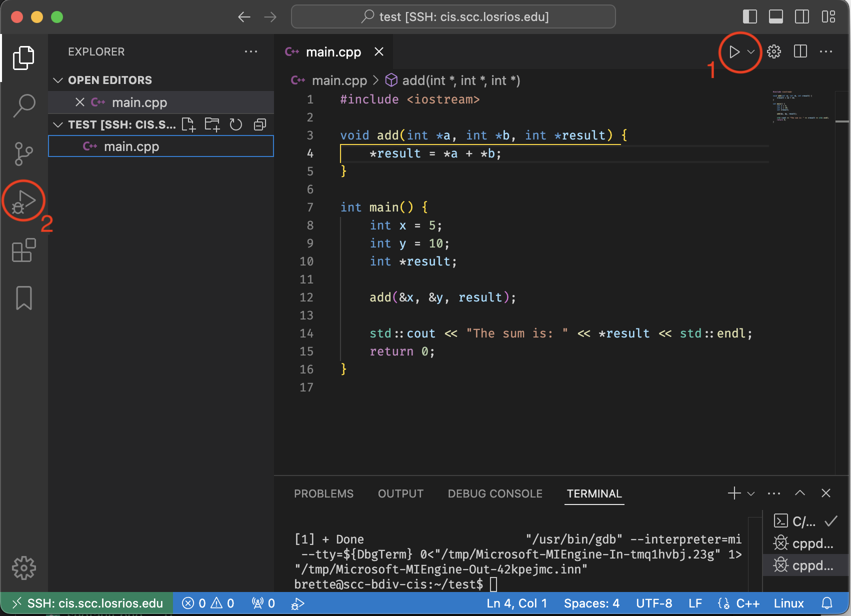This screenshot has width=851, height=616.
Task: Collapse the Open Editors section
Action: coord(58,80)
